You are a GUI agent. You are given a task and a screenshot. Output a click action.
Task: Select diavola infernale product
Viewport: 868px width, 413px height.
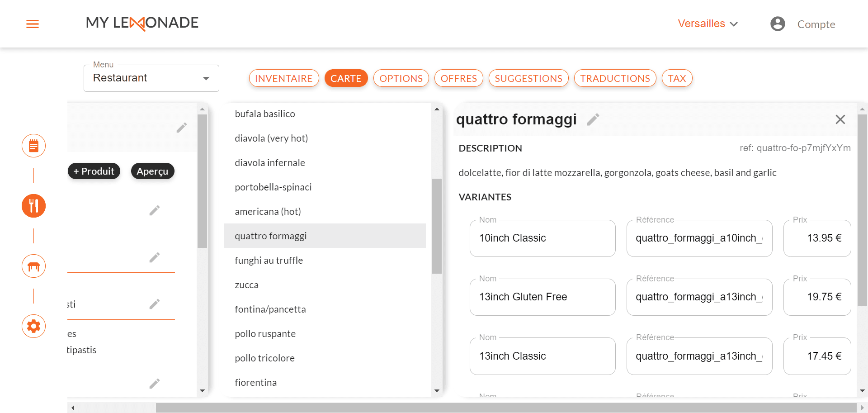[325, 163]
